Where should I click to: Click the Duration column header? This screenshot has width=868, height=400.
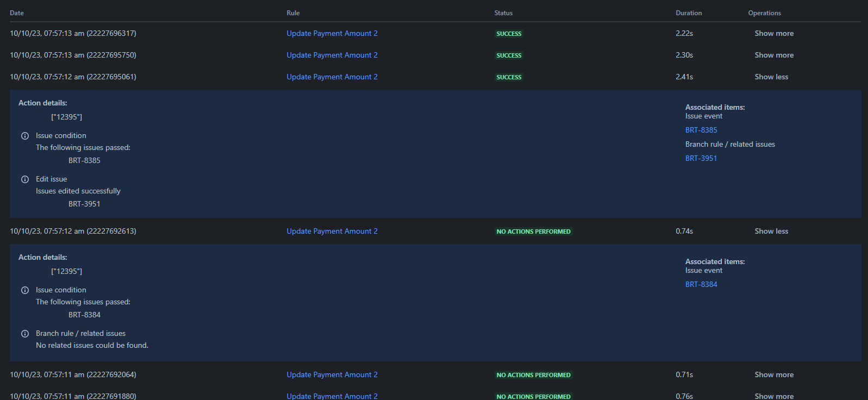point(689,13)
